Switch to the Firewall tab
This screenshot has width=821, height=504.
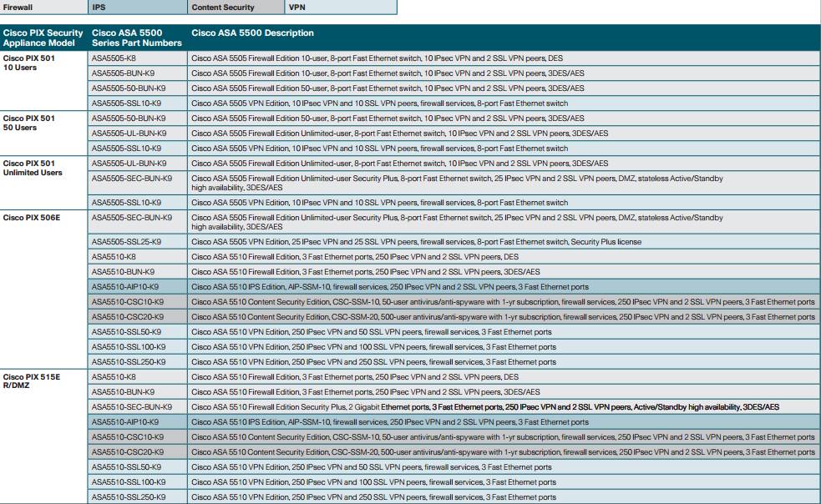[x=42, y=7]
